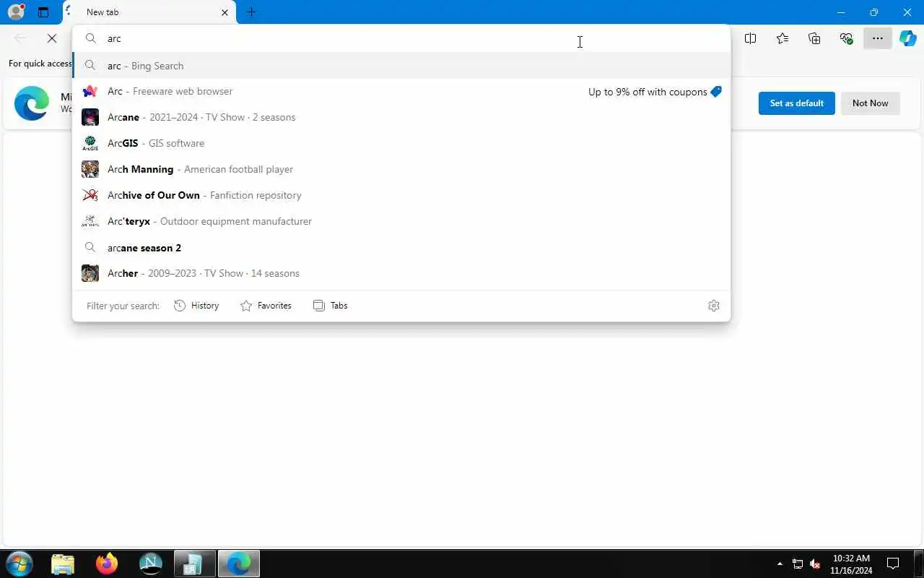Open a new tab with plus button
The width and height of the screenshot is (924, 578).
pyautogui.click(x=251, y=12)
